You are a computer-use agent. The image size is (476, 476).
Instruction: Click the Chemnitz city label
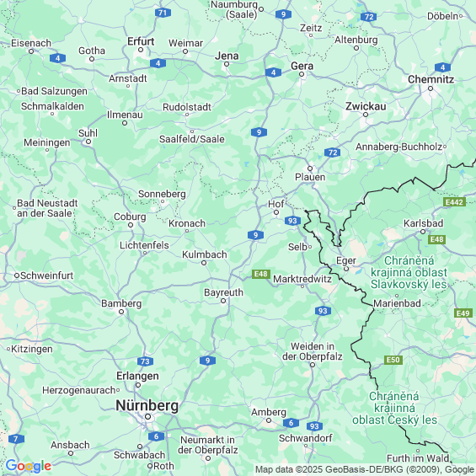[431, 79]
